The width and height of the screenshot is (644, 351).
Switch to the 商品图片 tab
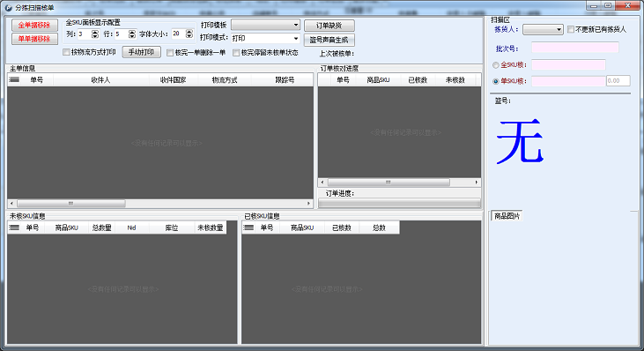point(507,216)
